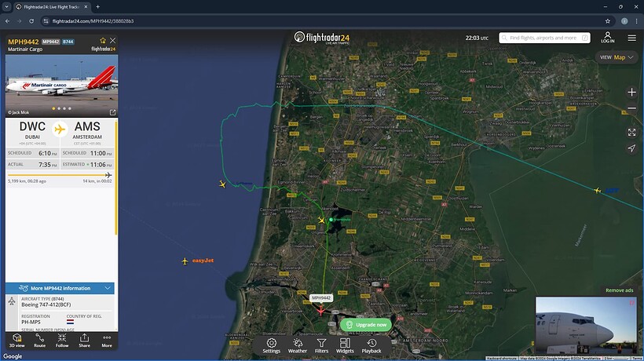Open the VIEW Map dropdown
Viewport: 644px width, 361px height.
click(616, 57)
